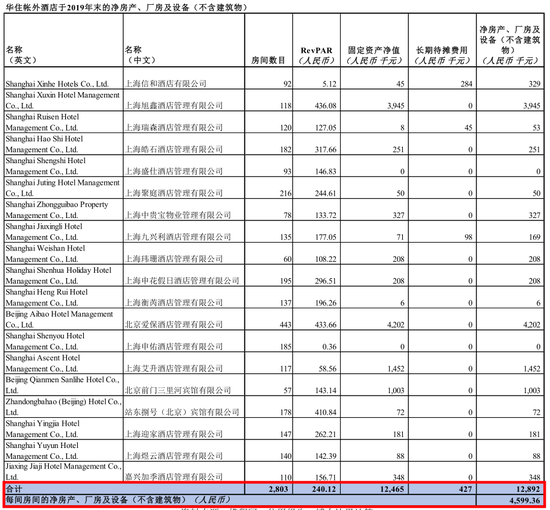Click the RevPAR value 58.56

(x=327, y=369)
